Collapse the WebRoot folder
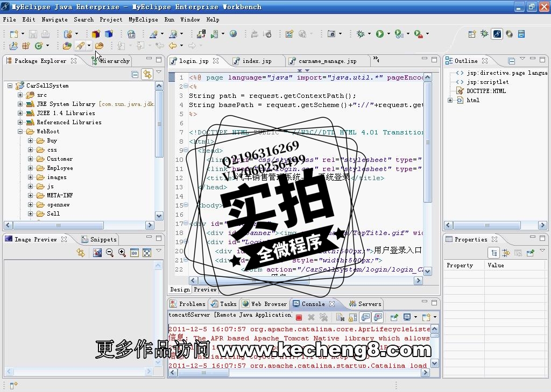Screen dimensions: 551x392 pos(20,131)
